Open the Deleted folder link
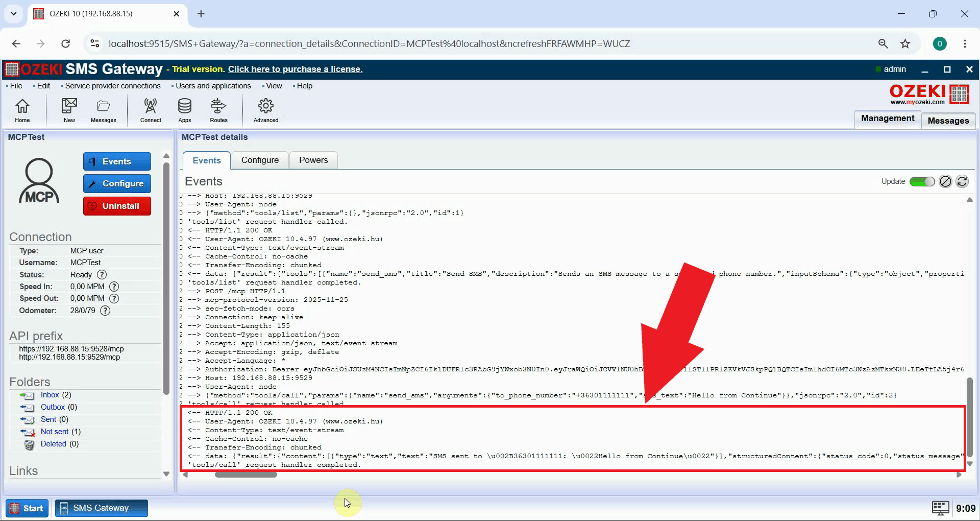Viewport: 980px width, 521px height. tap(54, 444)
